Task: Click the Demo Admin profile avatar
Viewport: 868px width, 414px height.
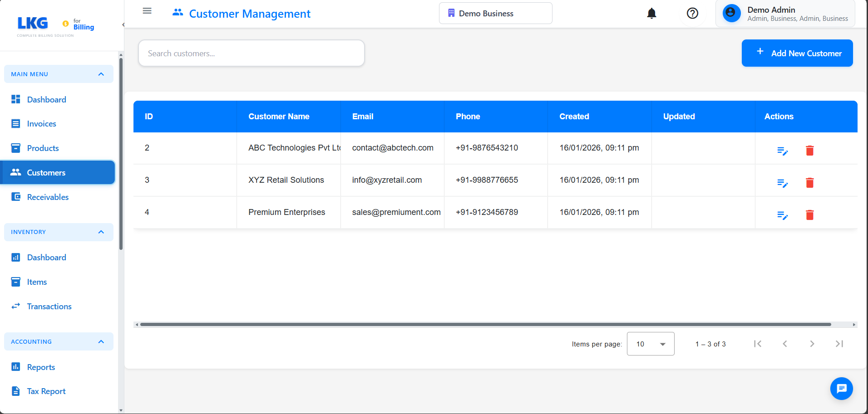Action: tap(731, 13)
